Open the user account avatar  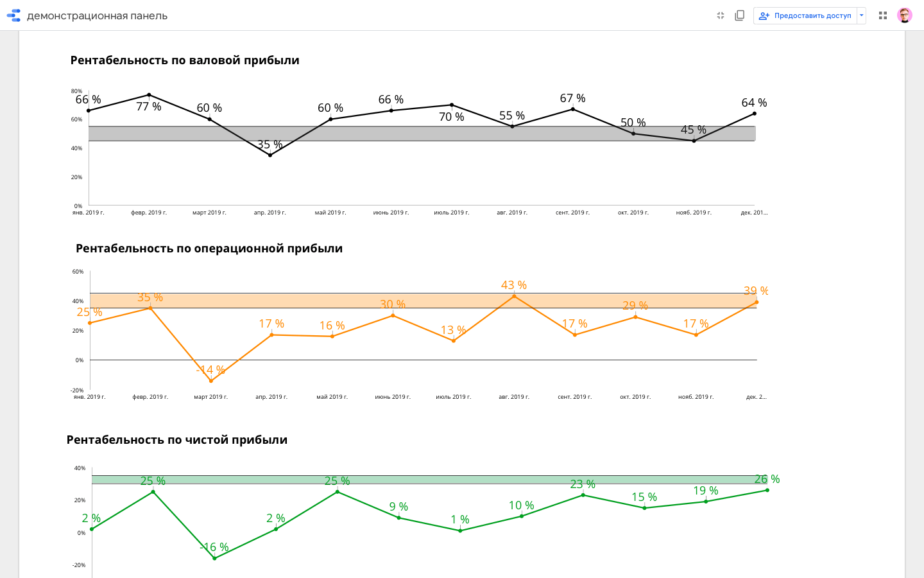pyautogui.click(x=905, y=15)
